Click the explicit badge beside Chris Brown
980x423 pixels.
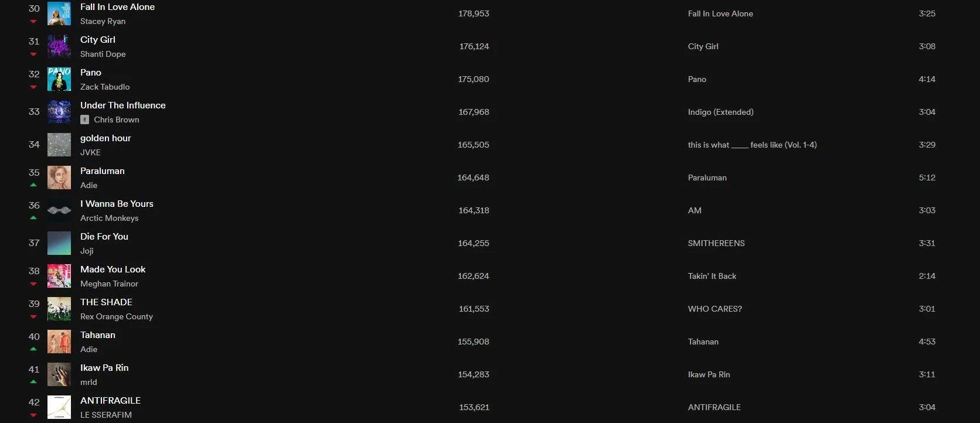[x=84, y=120]
